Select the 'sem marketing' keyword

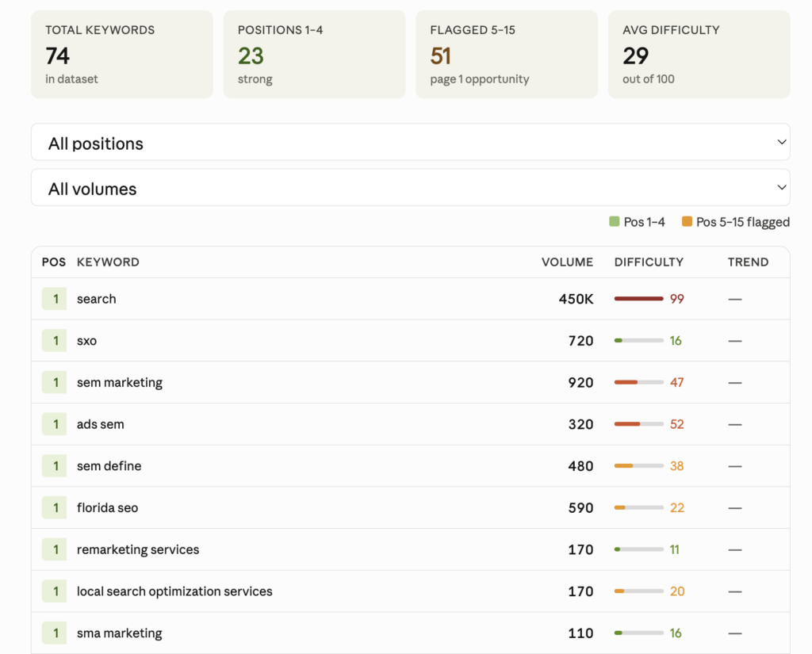coord(120,383)
